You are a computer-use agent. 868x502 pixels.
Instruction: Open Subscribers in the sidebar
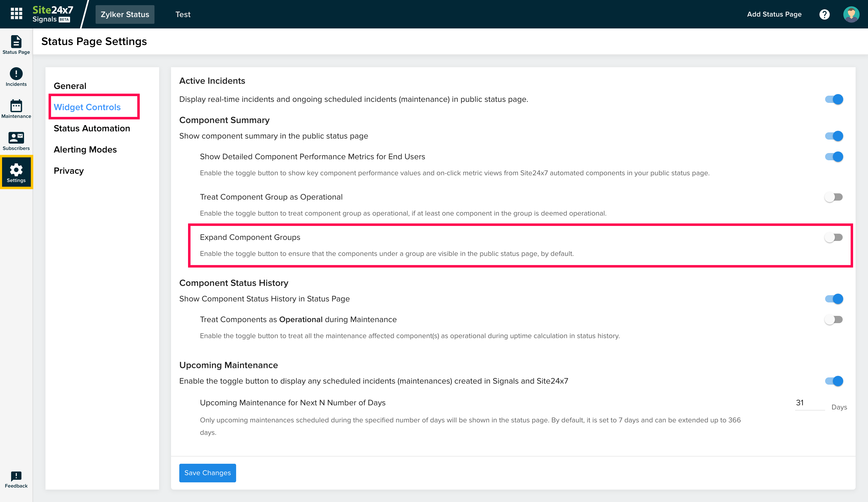pos(16,141)
